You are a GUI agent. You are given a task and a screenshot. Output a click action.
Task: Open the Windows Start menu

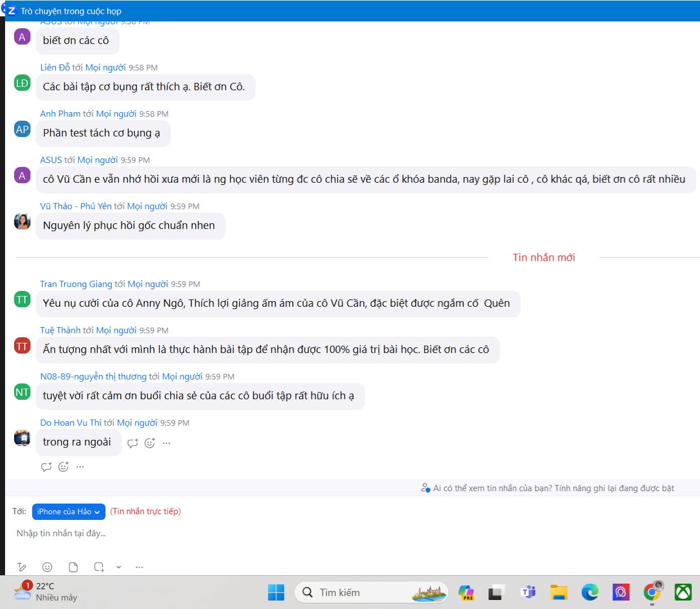[x=276, y=593]
